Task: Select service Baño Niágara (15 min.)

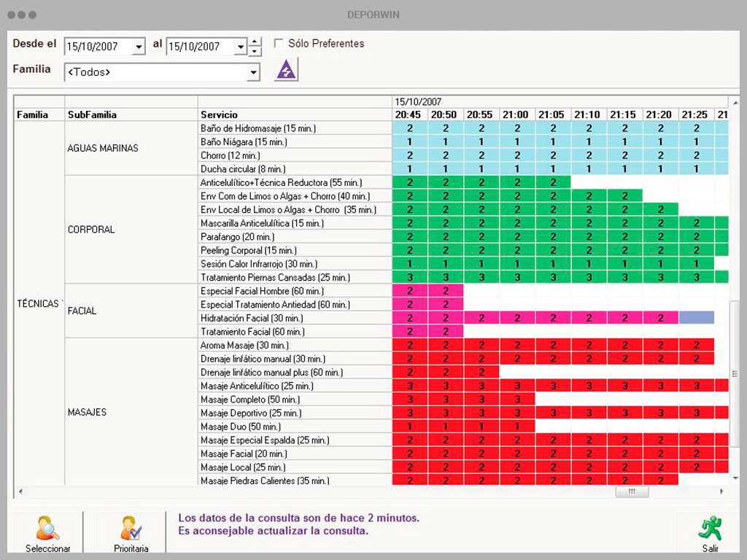Action: pos(295,142)
